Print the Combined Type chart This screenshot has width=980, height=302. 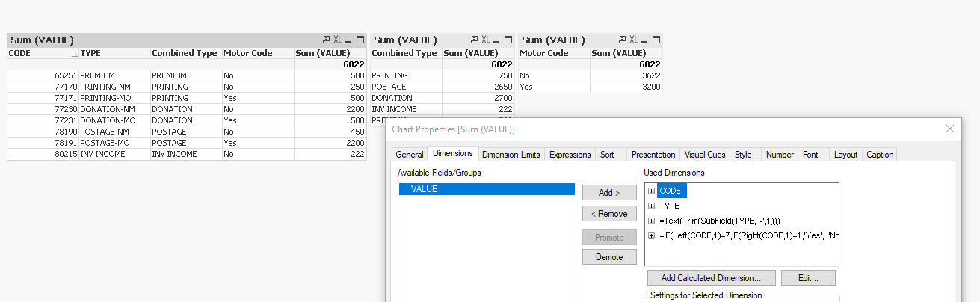tap(474, 40)
